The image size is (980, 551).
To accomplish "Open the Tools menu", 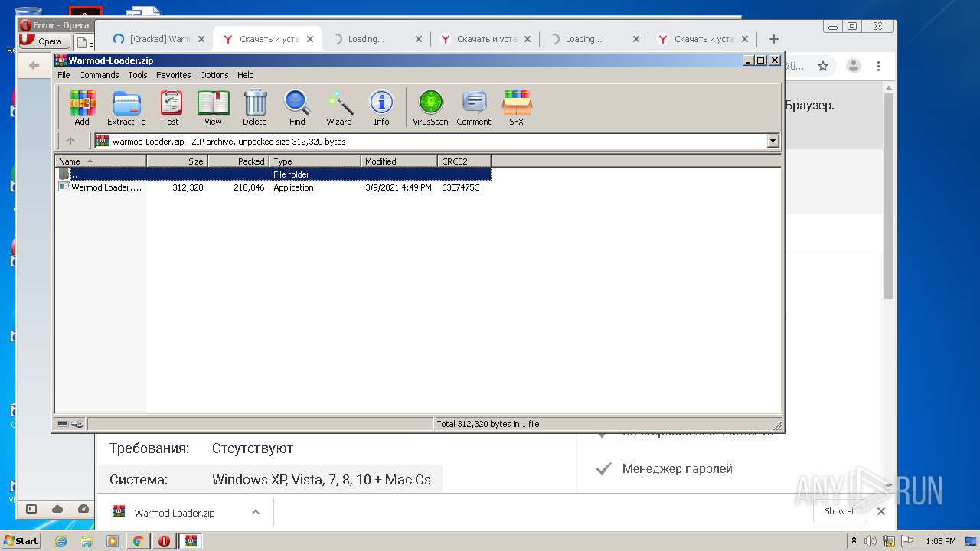I will pos(138,75).
